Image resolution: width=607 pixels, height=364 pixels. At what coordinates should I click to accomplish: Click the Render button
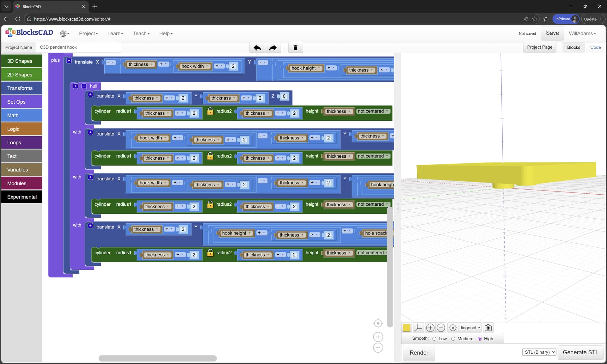click(x=419, y=353)
